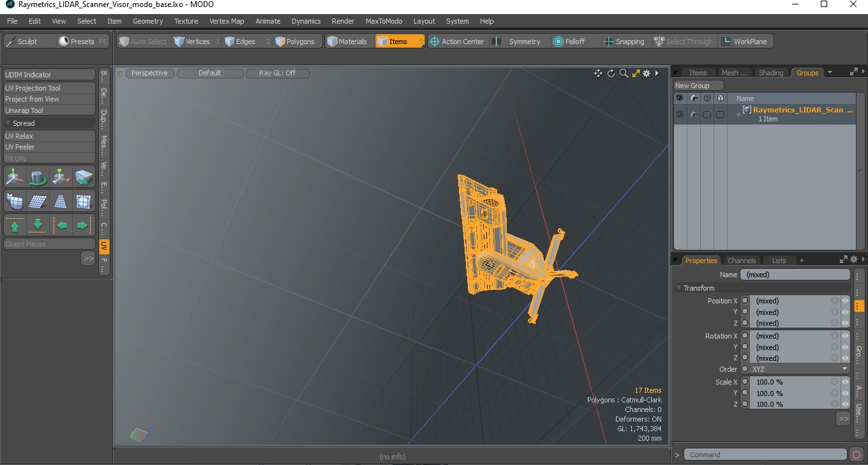Click the Properties panel expand arrows icon

point(843,260)
